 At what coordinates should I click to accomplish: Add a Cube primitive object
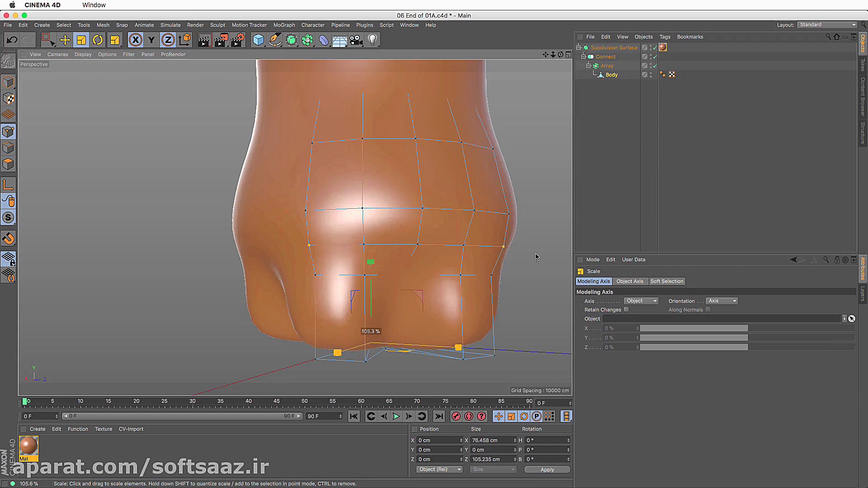[258, 40]
